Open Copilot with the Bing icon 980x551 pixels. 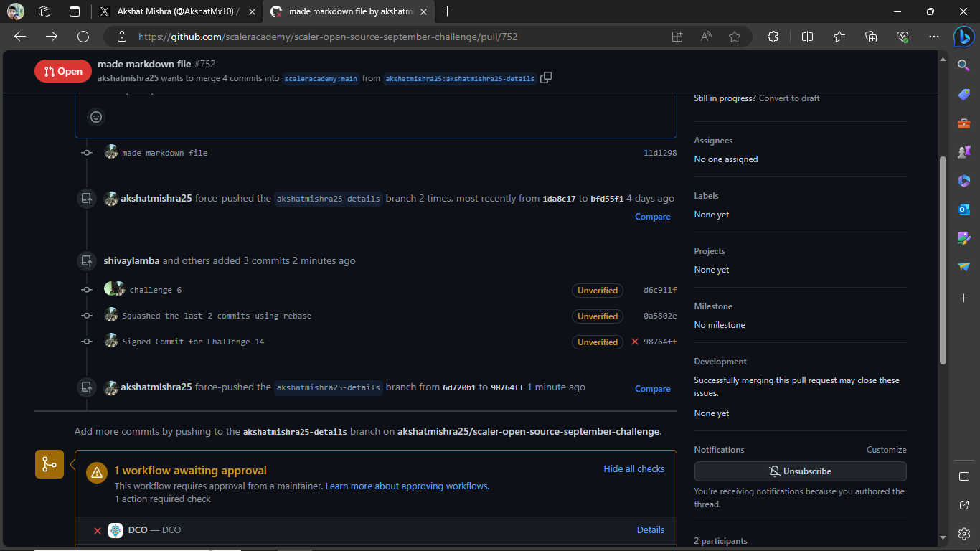pos(963,37)
